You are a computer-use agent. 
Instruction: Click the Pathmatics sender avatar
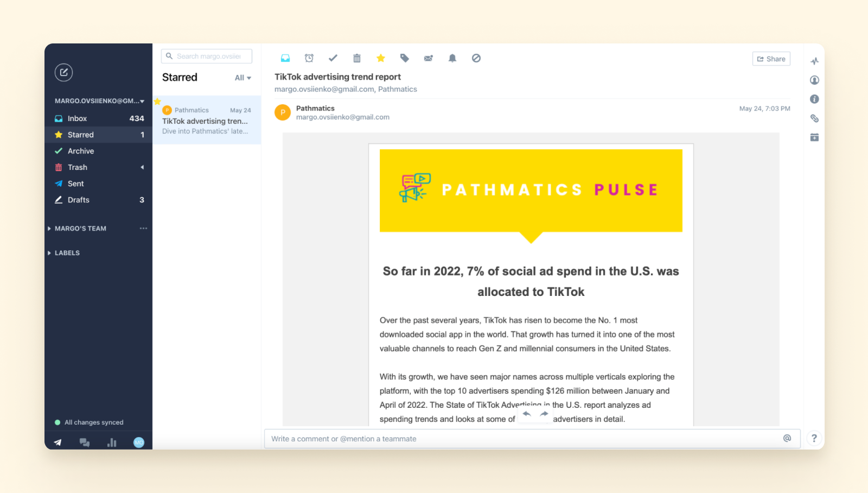tap(283, 112)
